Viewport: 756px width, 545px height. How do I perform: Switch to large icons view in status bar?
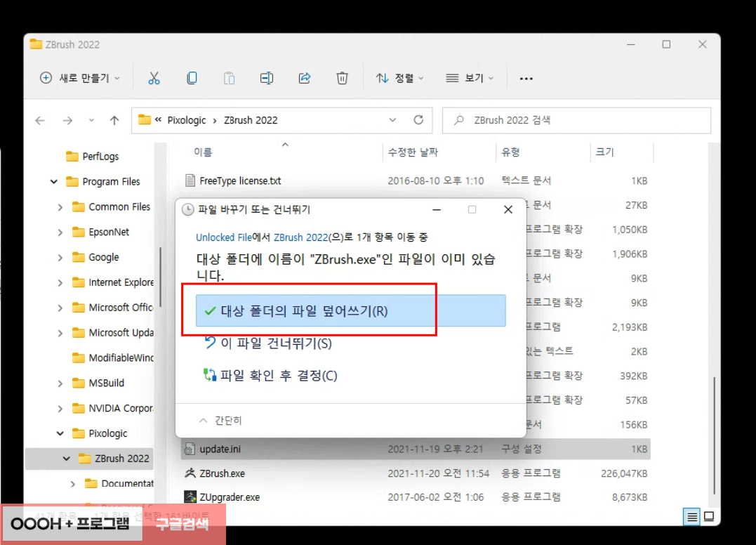point(709,516)
